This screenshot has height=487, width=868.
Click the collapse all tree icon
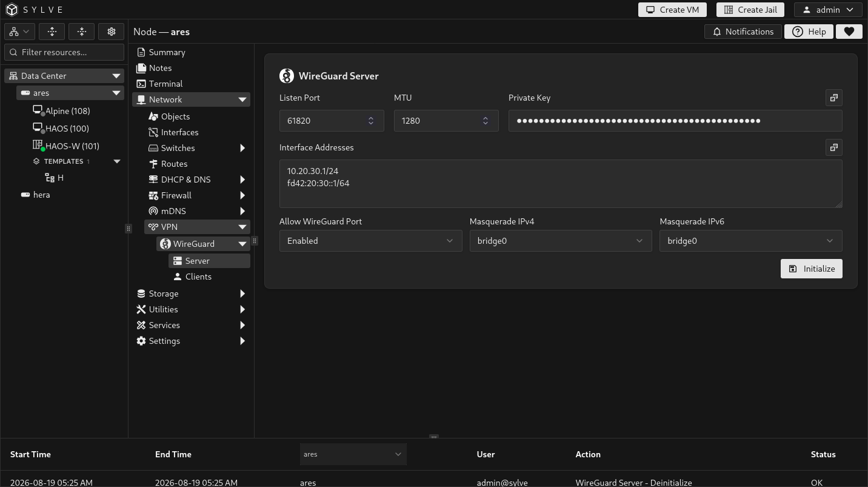[82, 32]
